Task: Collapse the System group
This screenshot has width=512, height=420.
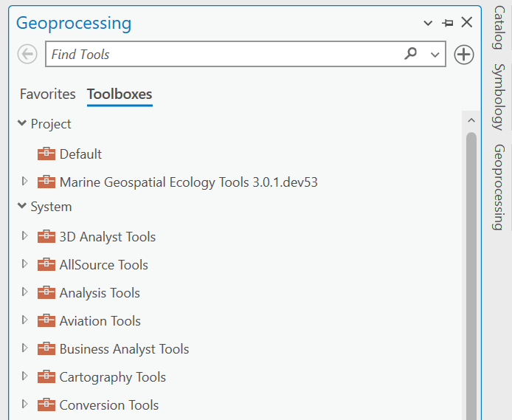Action: [22, 206]
